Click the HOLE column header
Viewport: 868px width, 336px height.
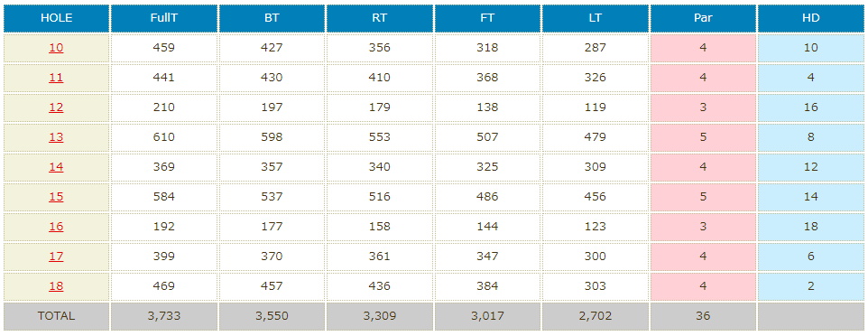coord(56,18)
